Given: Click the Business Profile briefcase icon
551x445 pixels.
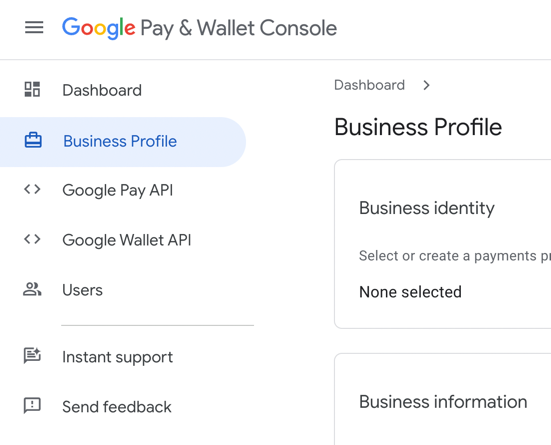Looking at the screenshot, I should coord(33,140).
